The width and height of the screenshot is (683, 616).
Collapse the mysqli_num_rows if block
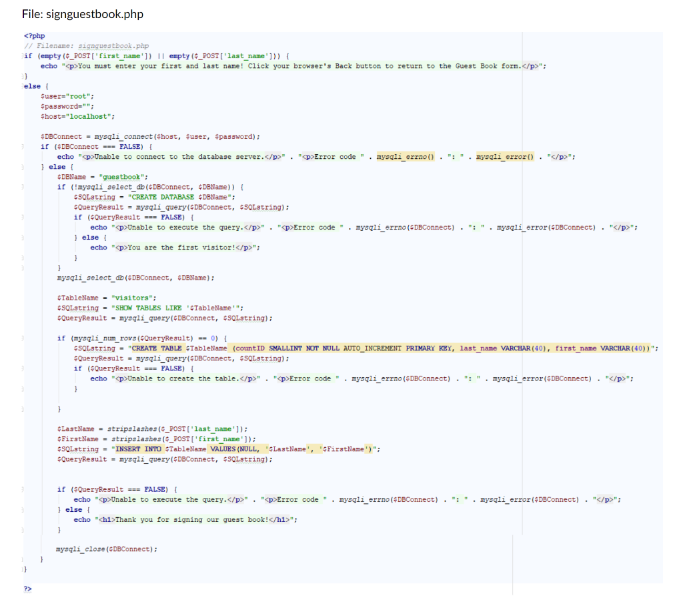coord(22,338)
